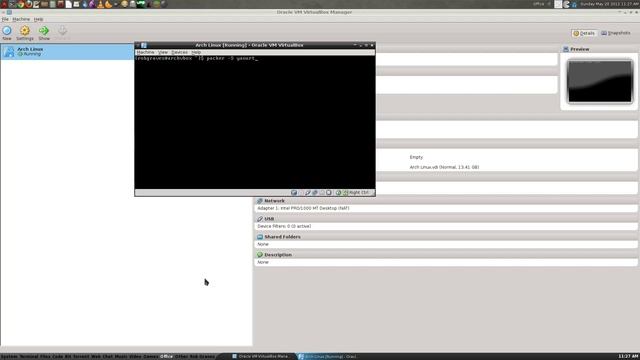Open the View menu in the Arch Linux VM window
Image resolution: width=640 pixels, height=360 pixels.
[163, 52]
